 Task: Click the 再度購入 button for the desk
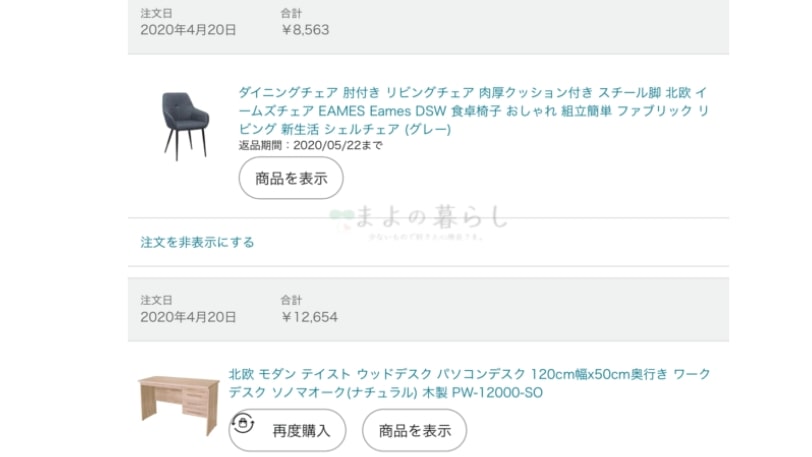287,431
